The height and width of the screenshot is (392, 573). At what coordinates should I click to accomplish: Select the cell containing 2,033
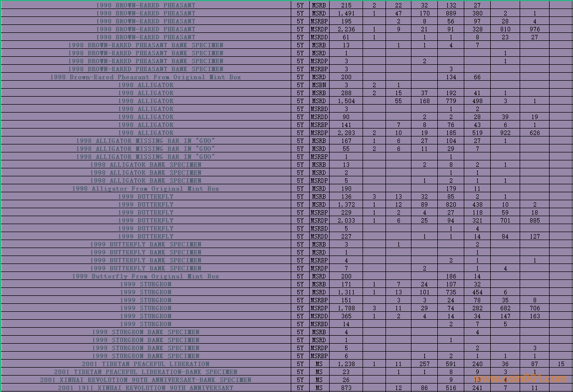coord(346,221)
